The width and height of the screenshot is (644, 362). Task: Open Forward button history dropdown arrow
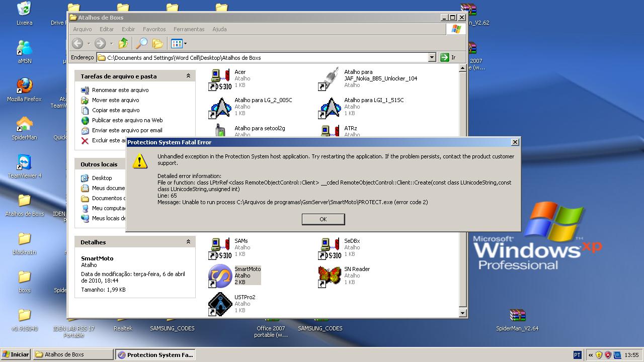(111, 44)
